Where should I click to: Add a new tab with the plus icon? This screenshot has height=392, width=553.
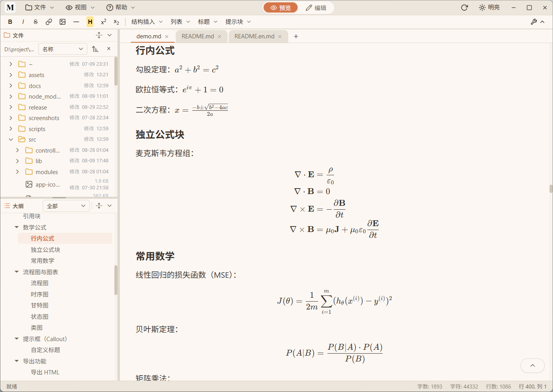(296, 36)
